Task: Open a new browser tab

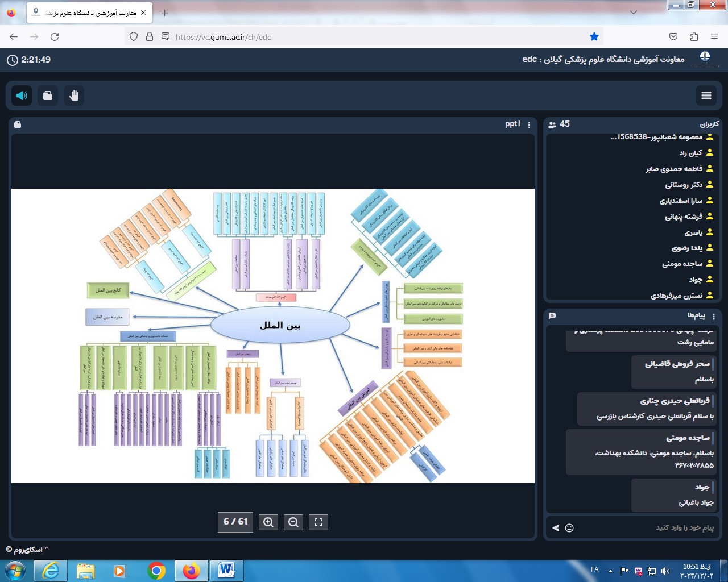Action: [164, 13]
